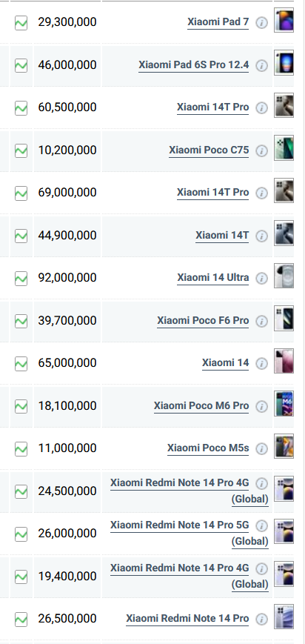
Task: Open price chart icon for Xiaomi Poco M5s
Action: point(21,448)
